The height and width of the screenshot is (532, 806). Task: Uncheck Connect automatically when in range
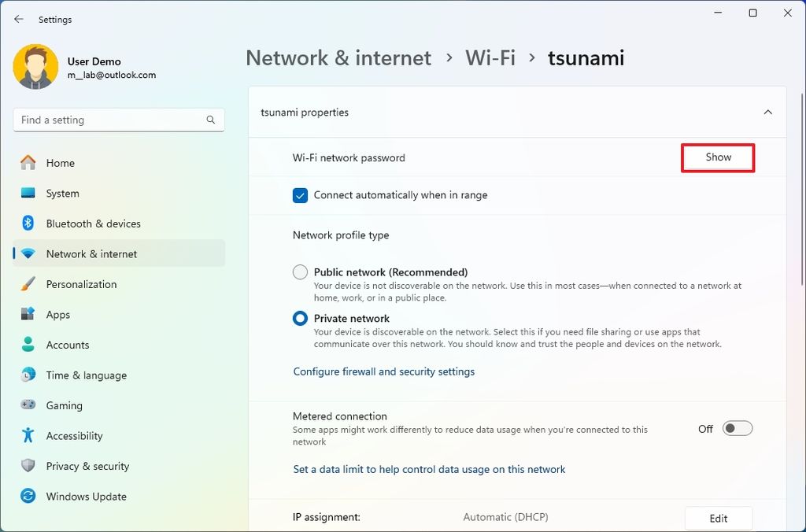(300, 195)
